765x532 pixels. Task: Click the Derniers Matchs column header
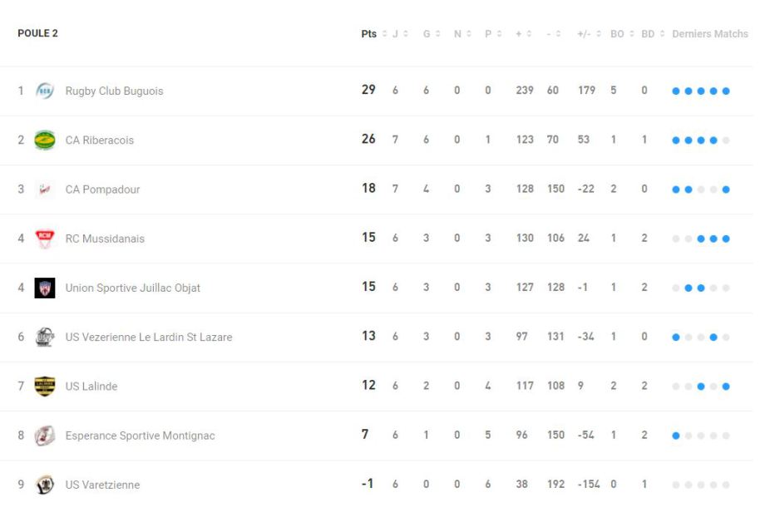tap(709, 34)
